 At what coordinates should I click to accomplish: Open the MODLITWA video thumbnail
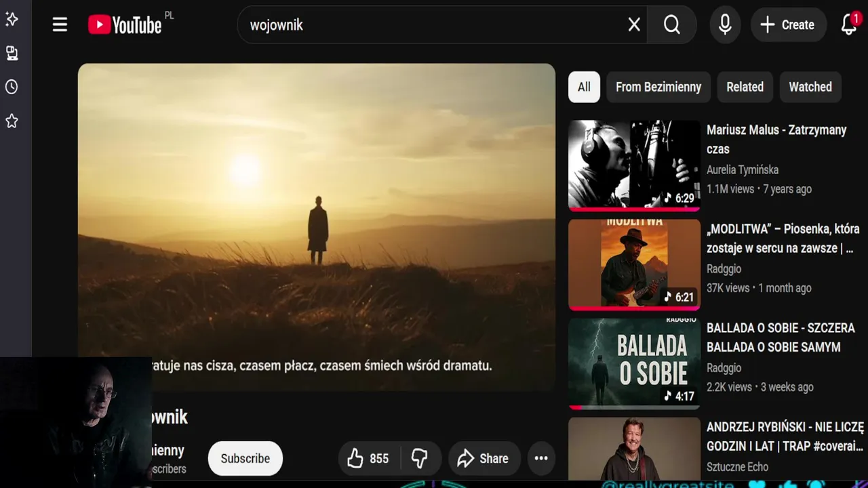pos(634,264)
